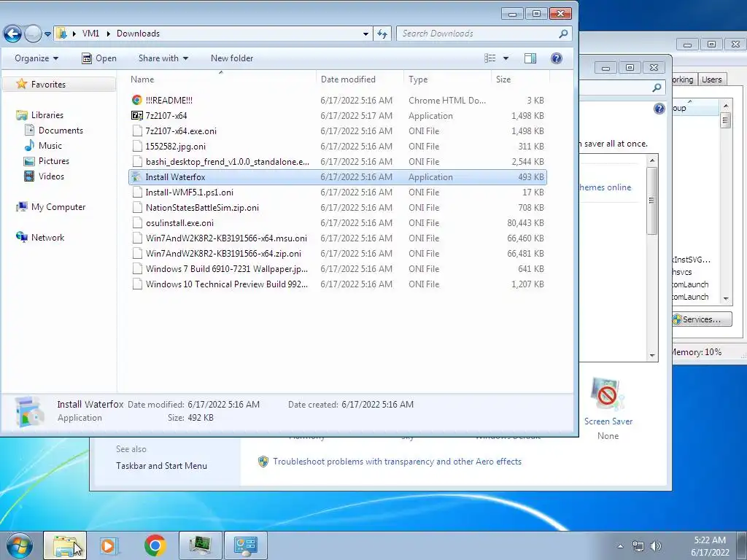
Task: Click VM1 in the address breadcrumb
Action: pos(90,34)
